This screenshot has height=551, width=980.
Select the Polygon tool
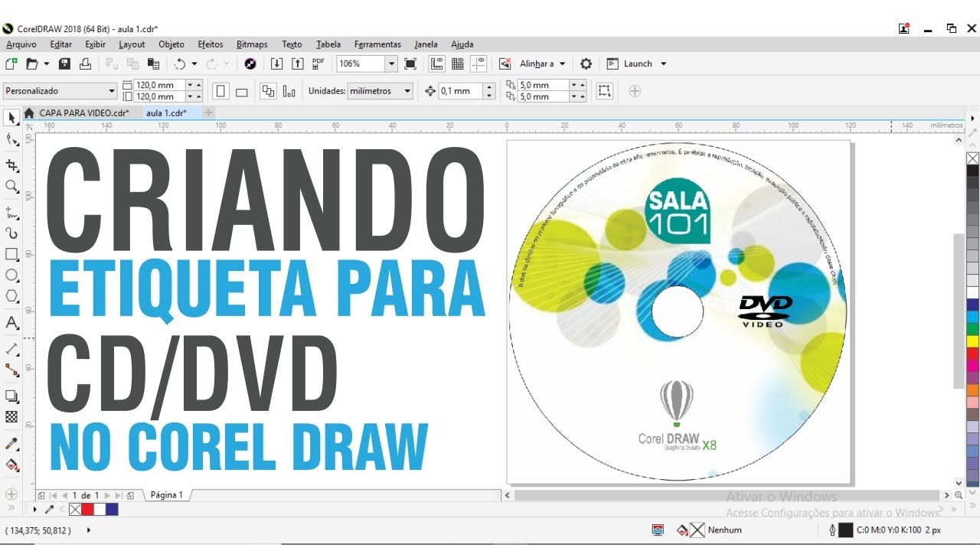tap(11, 296)
